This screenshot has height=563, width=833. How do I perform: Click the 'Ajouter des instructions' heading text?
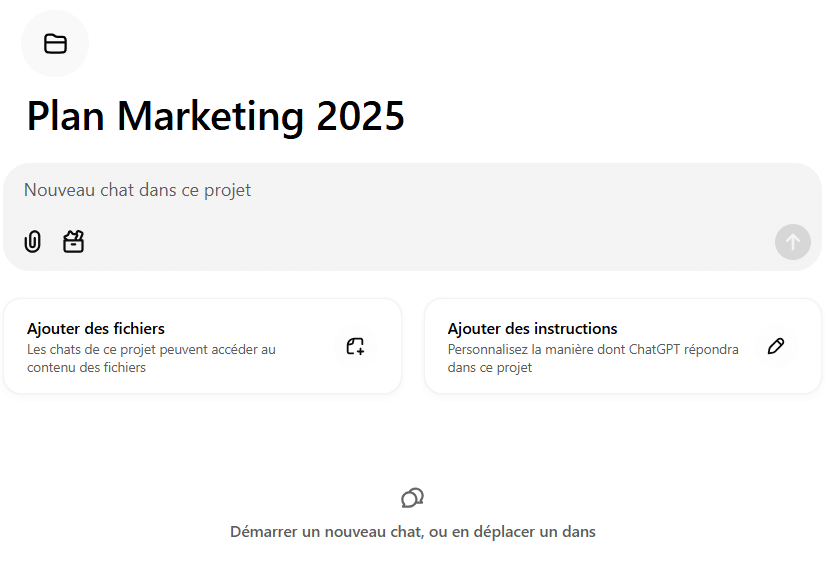coord(532,329)
